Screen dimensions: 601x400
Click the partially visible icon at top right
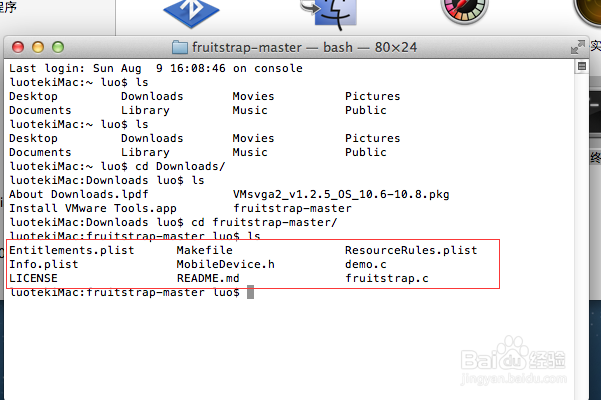(x=587, y=11)
